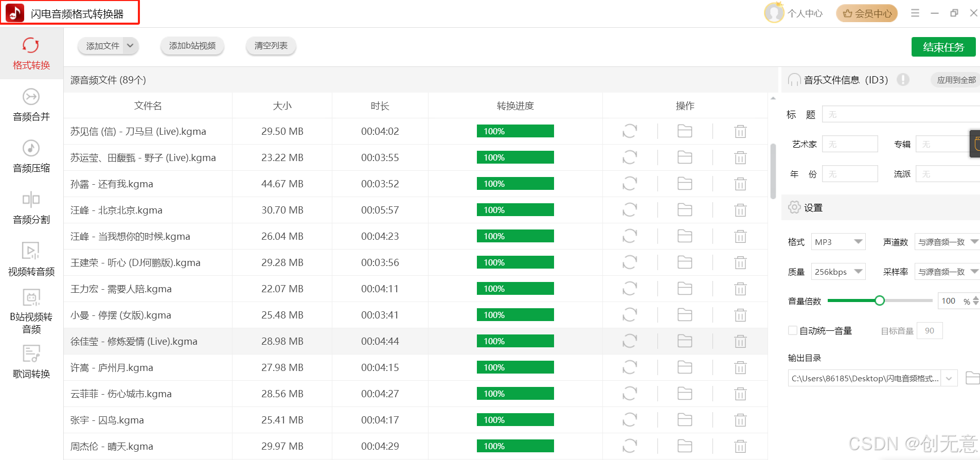980x460 pixels.
Task: Click the 艺术家 input field
Action: (x=850, y=144)
